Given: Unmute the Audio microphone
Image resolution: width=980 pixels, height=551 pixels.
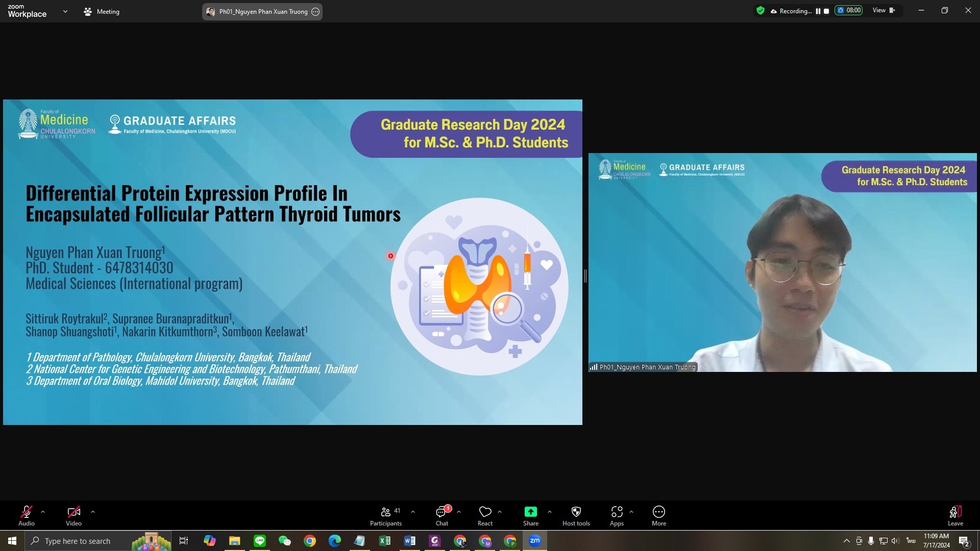Looking at the screenshot, I should point(27,515).
